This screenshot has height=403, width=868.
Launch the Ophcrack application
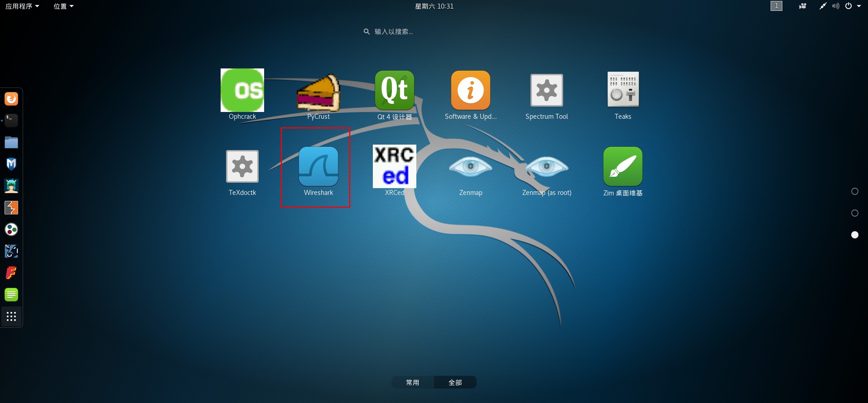pos(242,90)
